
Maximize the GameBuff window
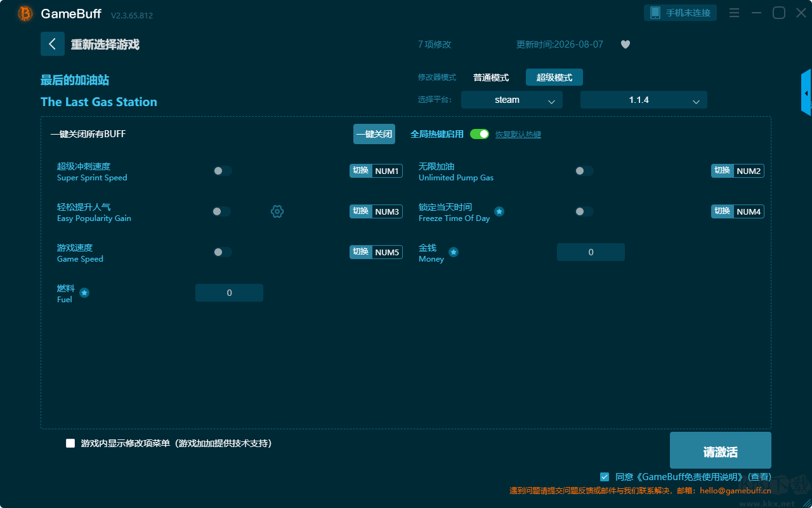coord(779,13)
